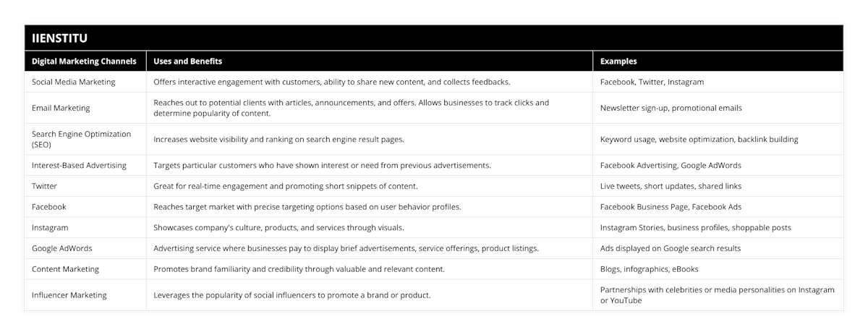Click the Content Marketing row label

[x=66, y=269]
